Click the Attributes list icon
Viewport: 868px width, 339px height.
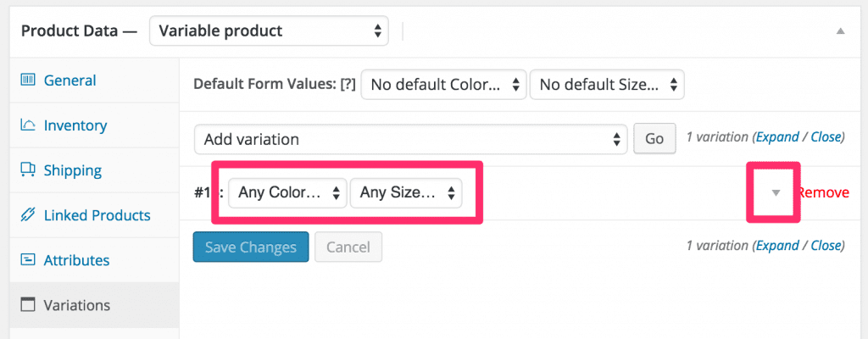coord(28,260)
